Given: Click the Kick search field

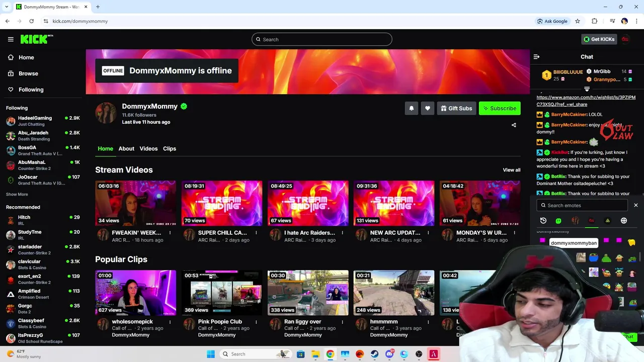Looking at the screenshot, I should point(322,39).
